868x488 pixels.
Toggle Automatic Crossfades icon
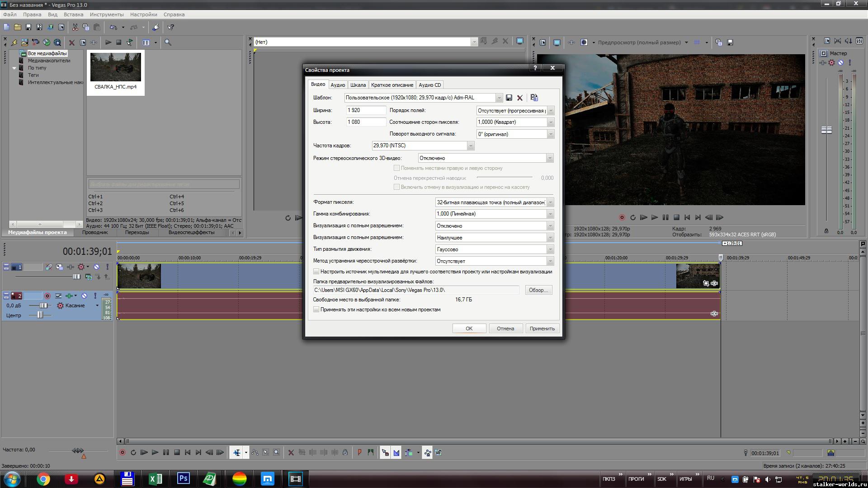tap(396, 452)
